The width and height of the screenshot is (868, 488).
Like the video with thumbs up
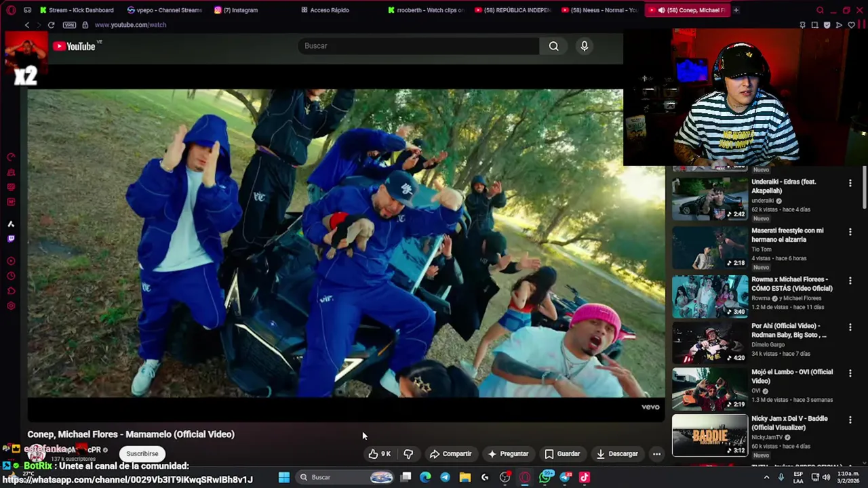click(x=380, y=454)
